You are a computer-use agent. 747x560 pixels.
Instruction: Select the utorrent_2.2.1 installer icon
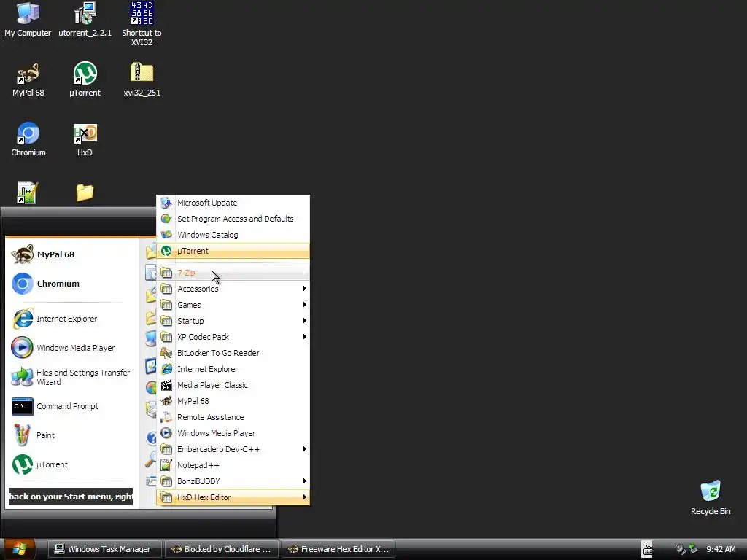(85, 20)
